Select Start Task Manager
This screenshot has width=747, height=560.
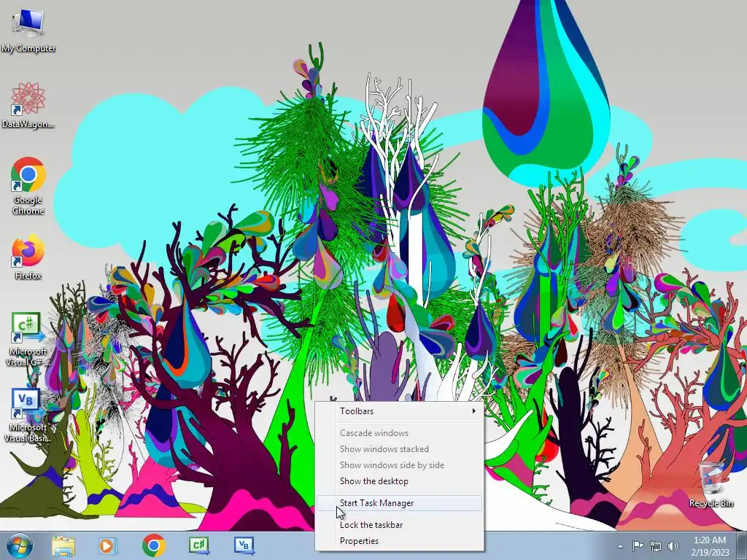pyautogui.click(x=399, y=503)
